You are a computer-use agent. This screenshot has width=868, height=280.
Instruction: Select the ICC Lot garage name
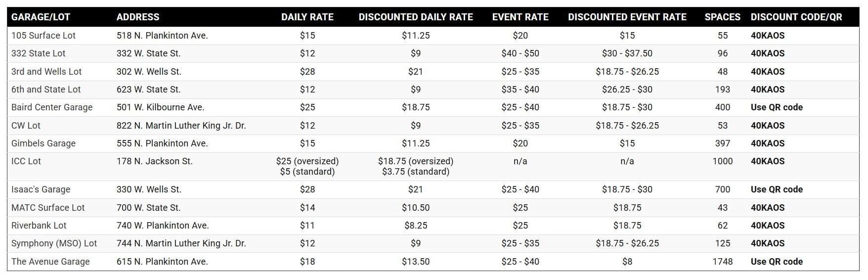coord(26,161)
